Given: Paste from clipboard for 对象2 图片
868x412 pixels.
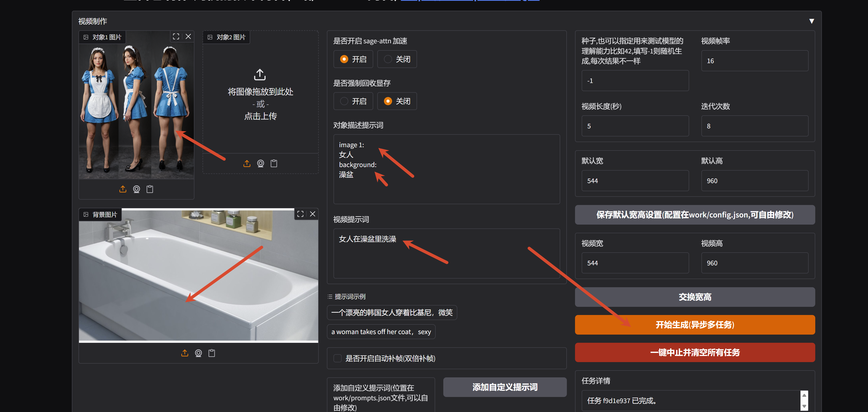Looking at the screenshot, I should [274, 163].
